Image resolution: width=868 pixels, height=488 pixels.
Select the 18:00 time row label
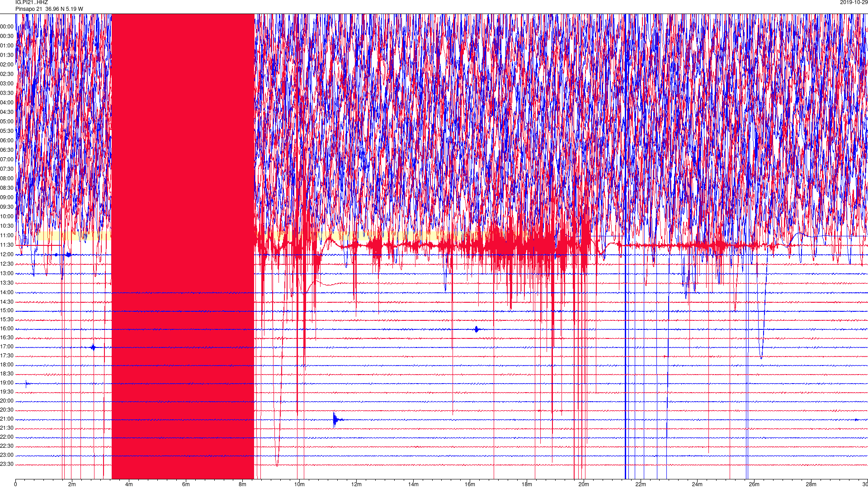click(x=7, y=365)
